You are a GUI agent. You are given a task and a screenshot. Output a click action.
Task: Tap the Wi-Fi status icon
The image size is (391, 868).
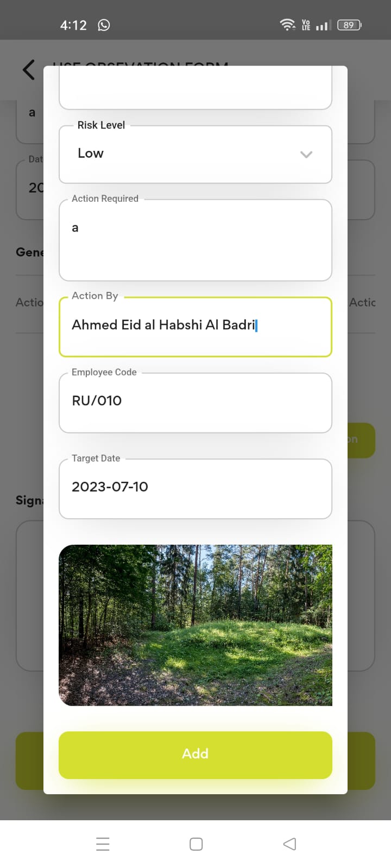pyautogui.click(x=287, y=24)
